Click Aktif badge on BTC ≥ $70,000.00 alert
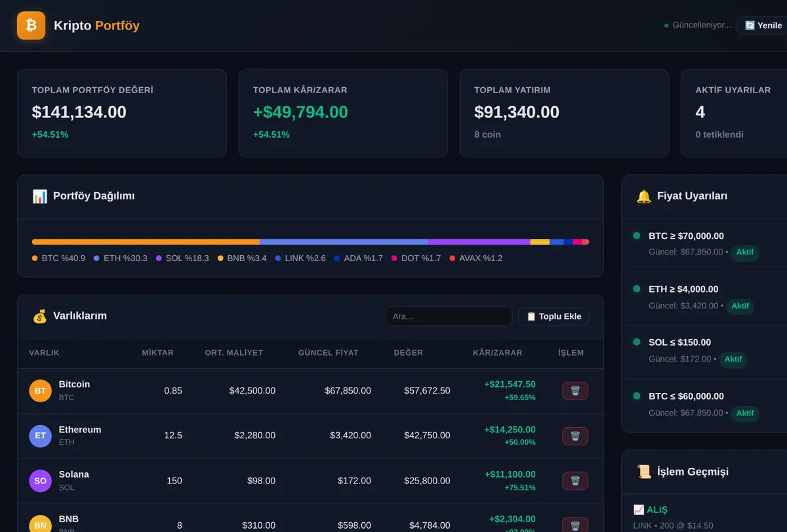This screenshot has height=532, width=787. (x=745, y=253)
